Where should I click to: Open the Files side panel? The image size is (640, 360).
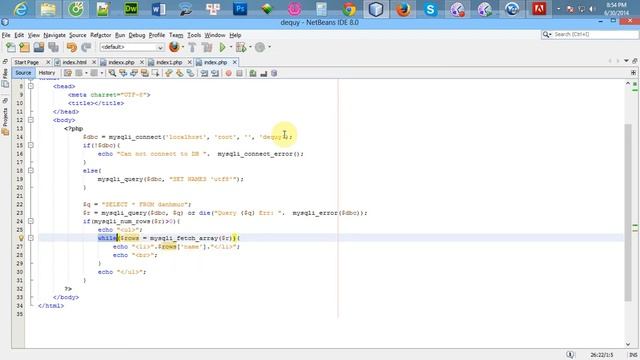point(5,78)
